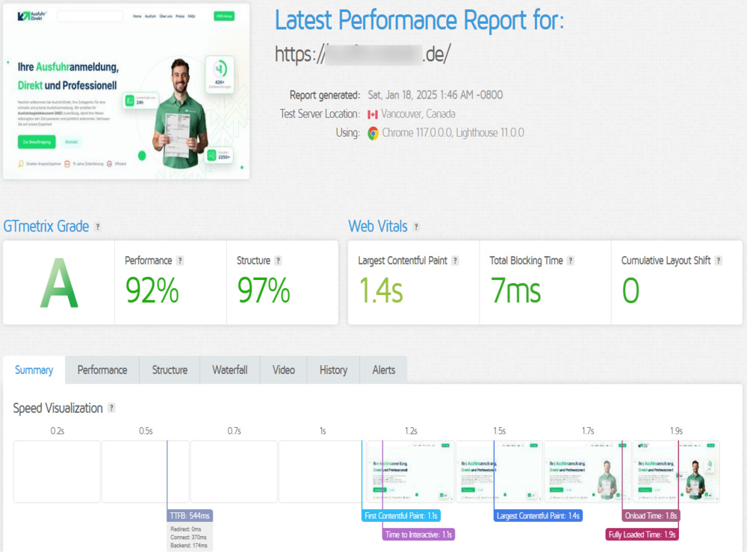Viewport: 747px width, 560px height.
Task: Open the Video tab
Action: (283, 370)
